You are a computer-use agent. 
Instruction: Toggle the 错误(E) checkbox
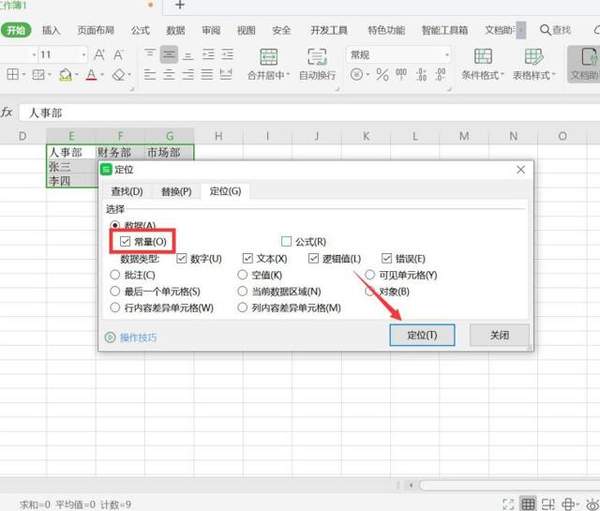click(x=386, y=258)
